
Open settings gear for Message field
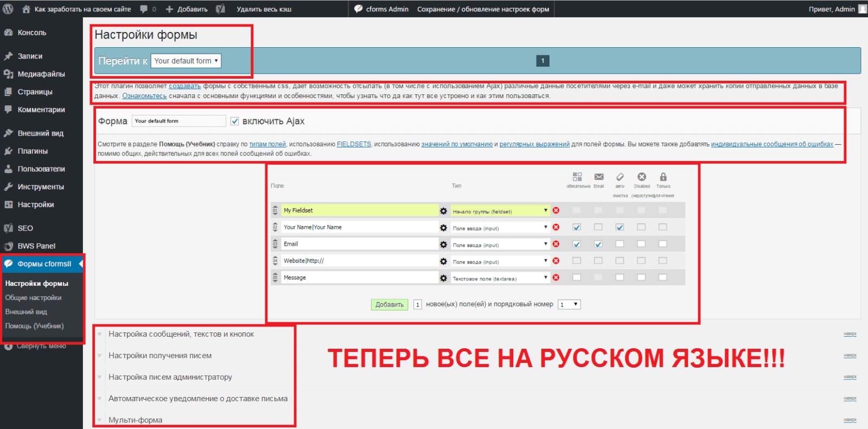click(x=443, y=278)
